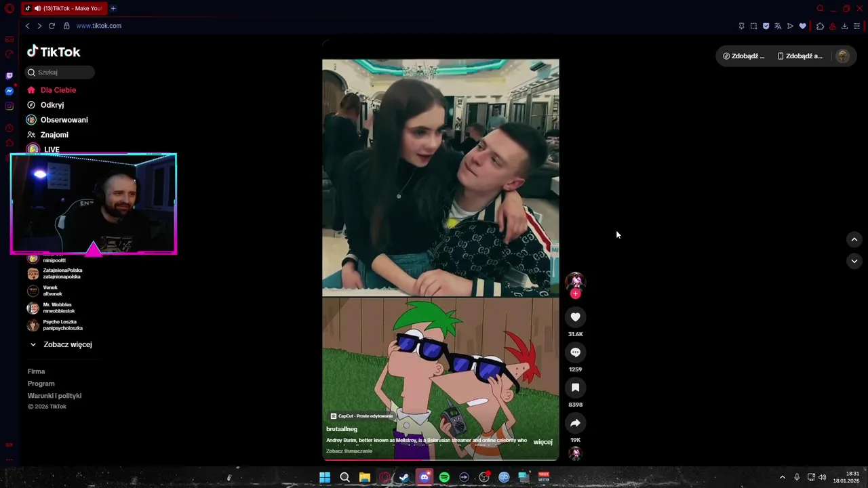Screen dimensions: 868x488
Task: Add page to bookmarks heart
Action: click(802, 26)
